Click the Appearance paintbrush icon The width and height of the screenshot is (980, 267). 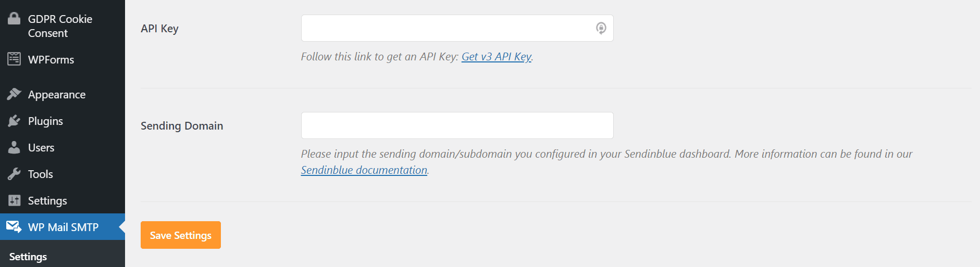click(14, 94)
